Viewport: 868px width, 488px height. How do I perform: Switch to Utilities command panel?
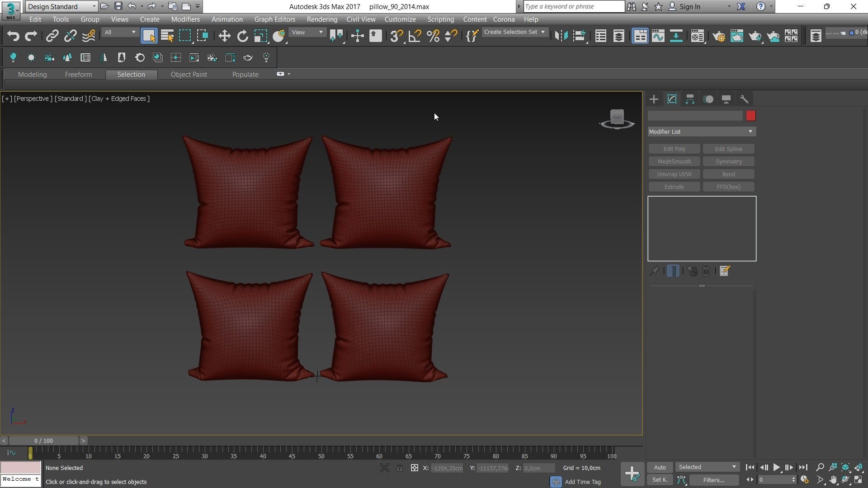click(x=744, y=99)
